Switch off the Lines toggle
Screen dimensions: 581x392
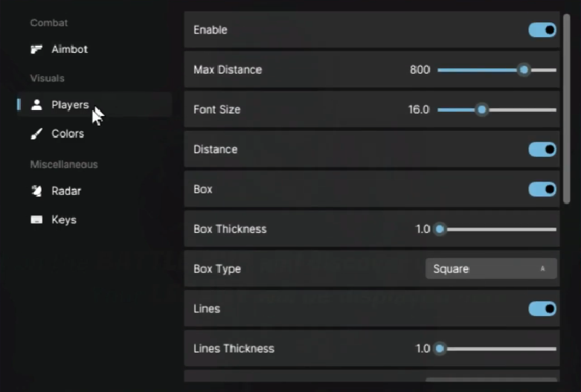(542, 309)
